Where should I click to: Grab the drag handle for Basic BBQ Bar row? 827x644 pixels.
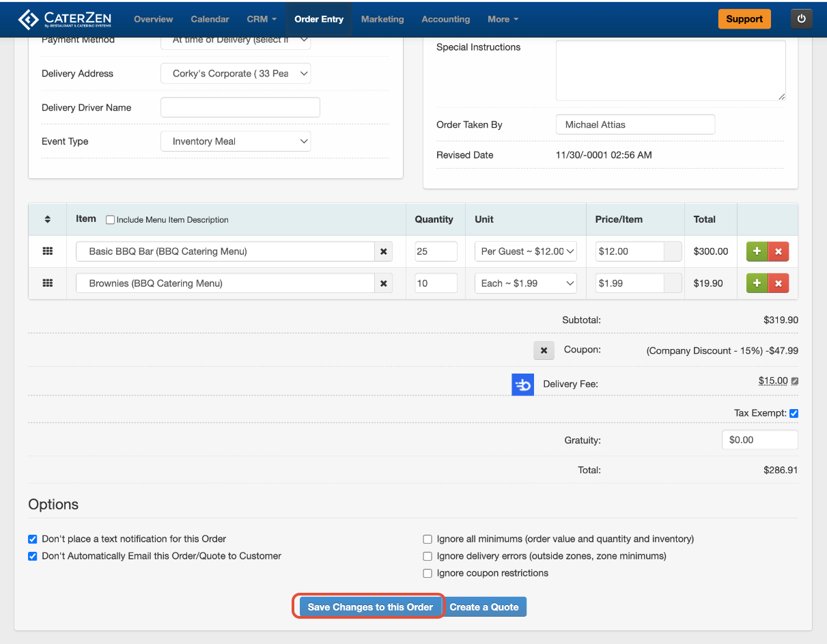click(x=47, y=251)
